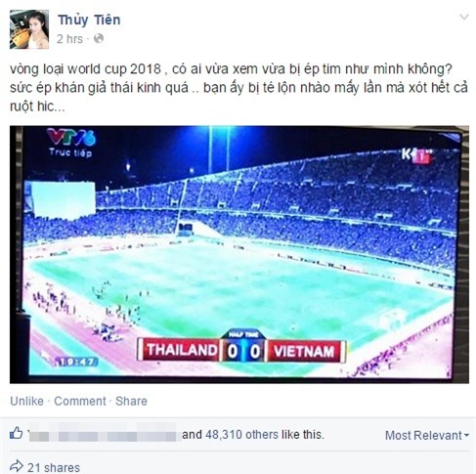Screen dimensions: 476x474
Task: Open the Thủy Tiên profile name link
Action: 89,20
